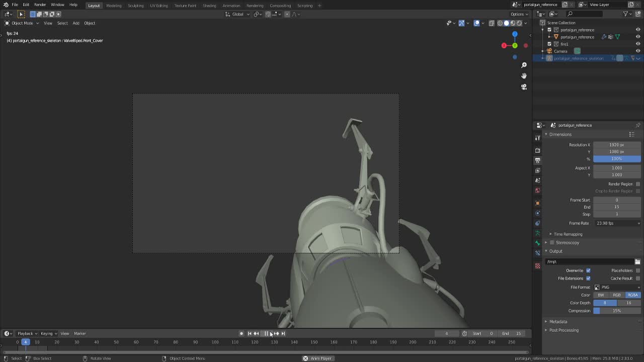Screen dimensions: 644x362
Task: Open the Scene properties tab icon
Action: pyautogui.click(x=537, y=180)
